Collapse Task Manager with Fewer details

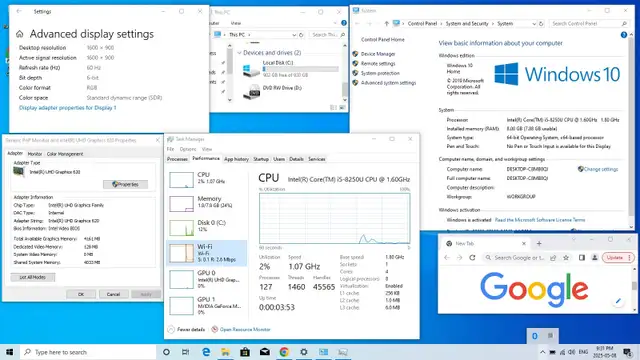tap(187, 329)
